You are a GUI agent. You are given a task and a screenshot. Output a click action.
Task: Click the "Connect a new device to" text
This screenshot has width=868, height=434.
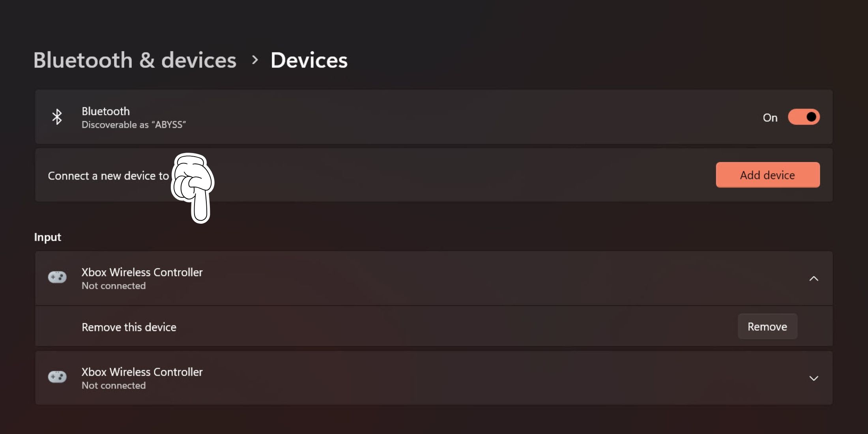tap(108, 176)
